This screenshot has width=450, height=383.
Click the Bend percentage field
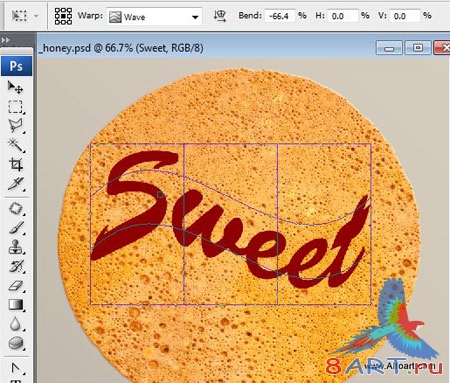click(x=280, y=16)
